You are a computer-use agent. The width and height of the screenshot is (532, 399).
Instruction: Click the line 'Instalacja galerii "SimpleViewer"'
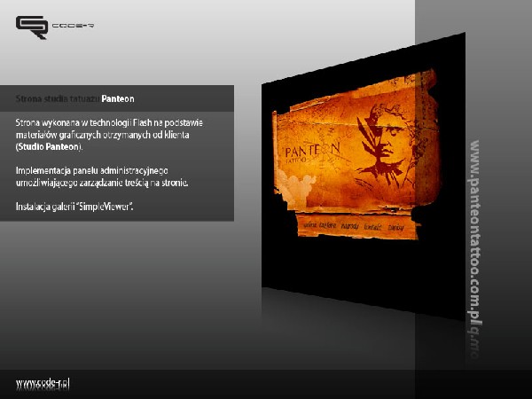click(x=74, y=207)
